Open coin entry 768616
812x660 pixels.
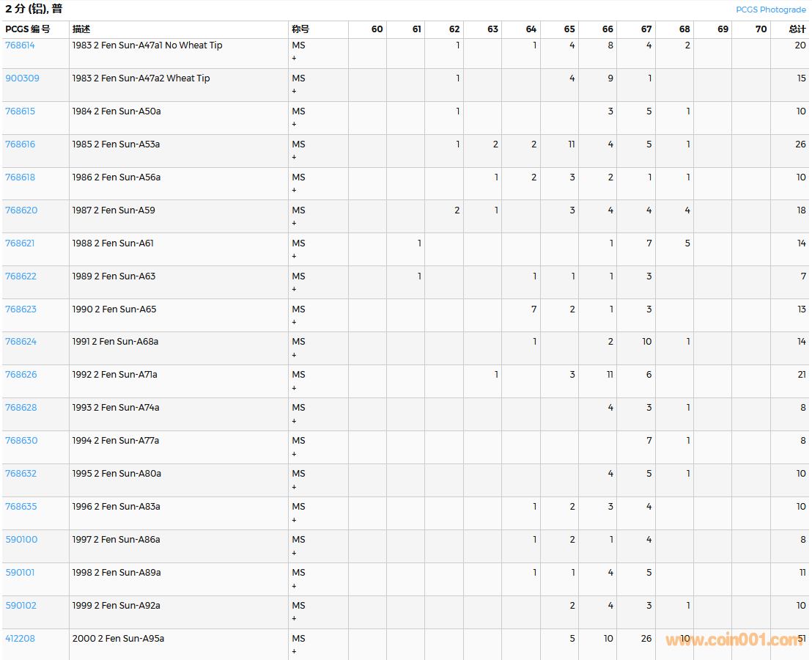(20, 144)
